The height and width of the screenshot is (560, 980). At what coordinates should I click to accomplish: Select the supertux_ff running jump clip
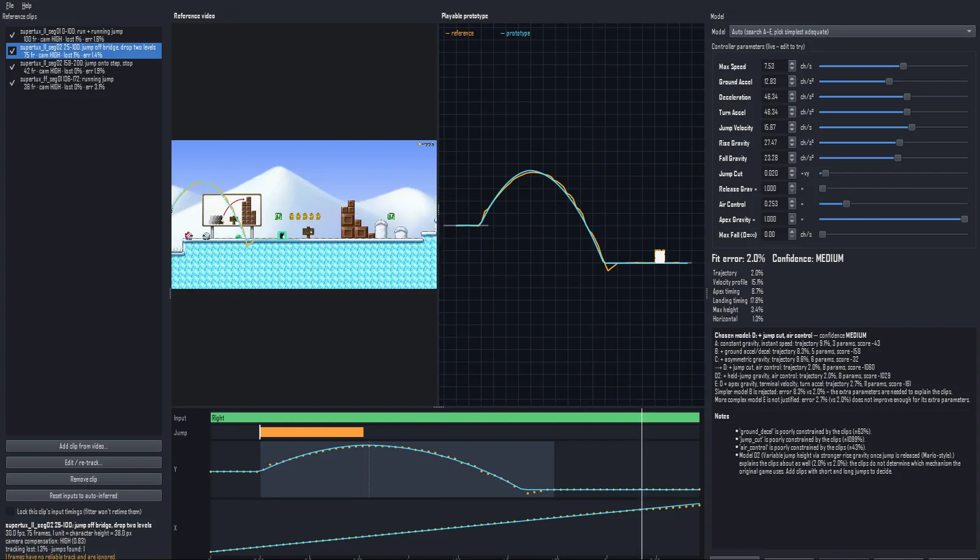click(x=84, y=83)
